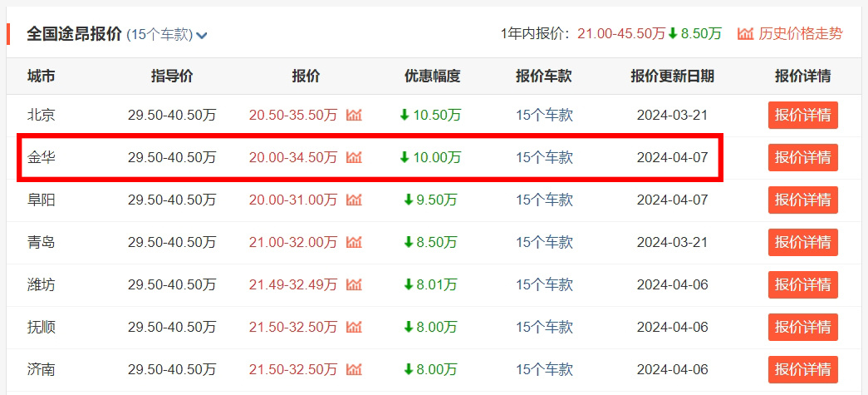Click the 全国途昂报价 heading
The image size is (868, 395).
pyautogui.click(x=74, y=34)
